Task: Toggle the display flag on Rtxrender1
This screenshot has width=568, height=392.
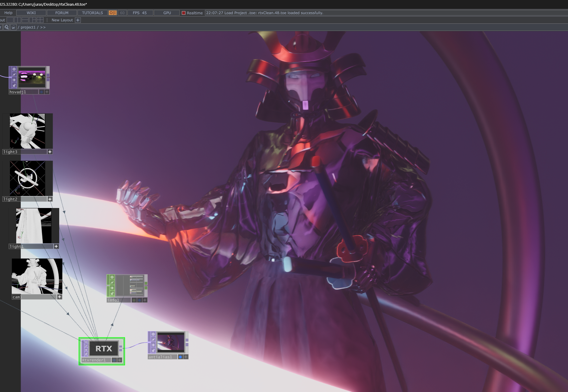Action: click(114, 360)
